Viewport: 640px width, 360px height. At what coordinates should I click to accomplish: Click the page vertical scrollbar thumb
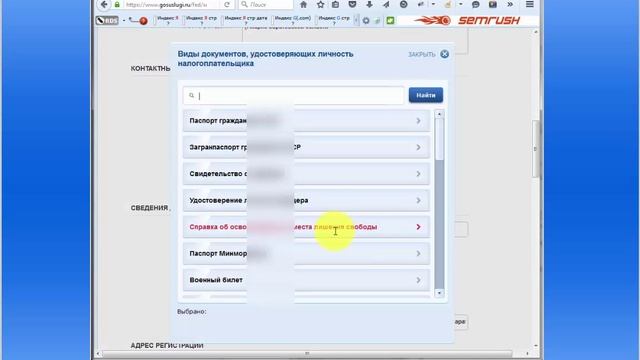tap(536, 149)
